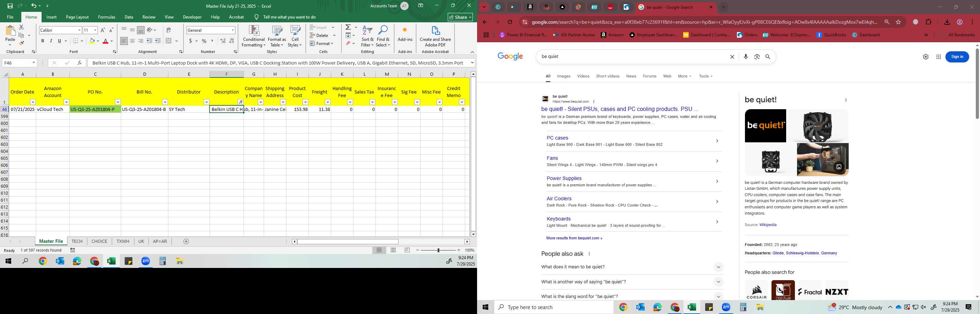Click the Comma Style icon
This screenshot has width=980, height=314.
pos(212,41)
